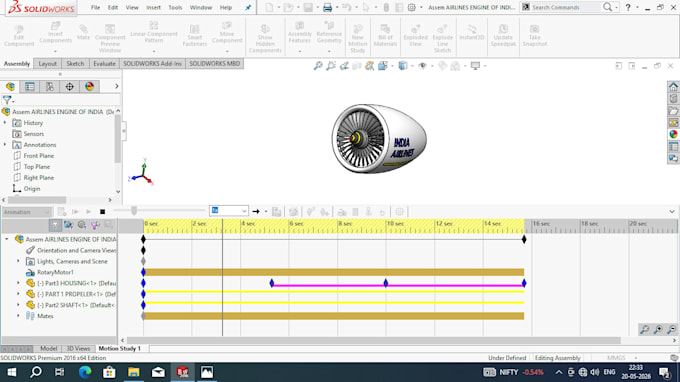Image resolution: width=680 pixels, height=382 pixels.
Task: Toggle the Filter Selected button
Action: 95,225
